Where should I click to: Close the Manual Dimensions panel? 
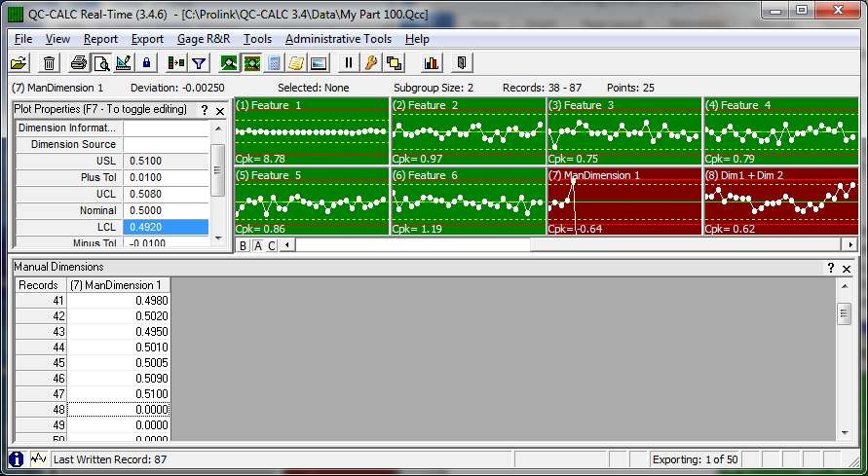tap(847, 269)
